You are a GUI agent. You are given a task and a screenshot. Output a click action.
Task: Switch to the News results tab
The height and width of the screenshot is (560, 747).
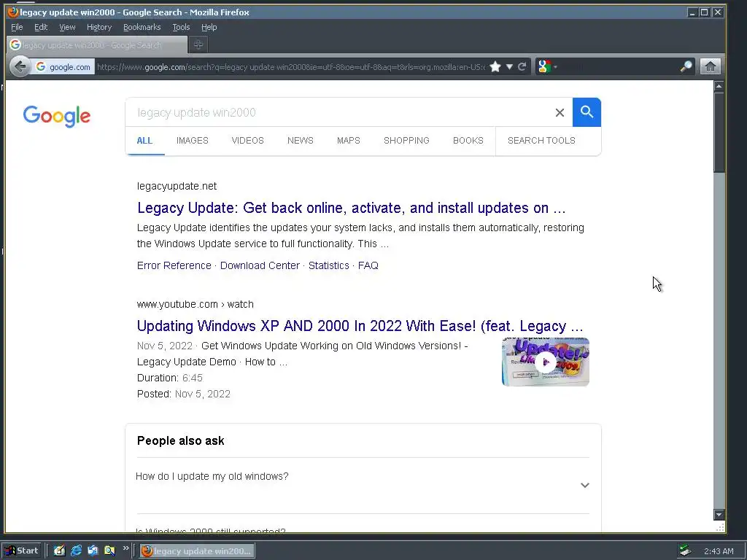[x=300, y=141]
